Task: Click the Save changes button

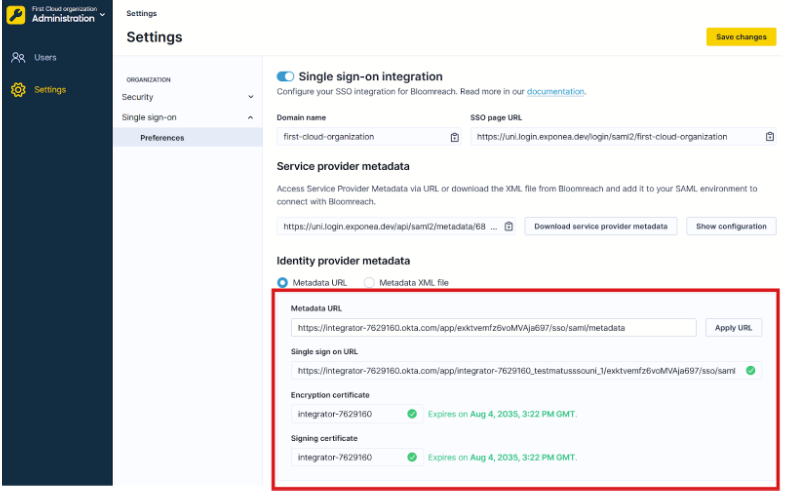Action: pos(741,37)
